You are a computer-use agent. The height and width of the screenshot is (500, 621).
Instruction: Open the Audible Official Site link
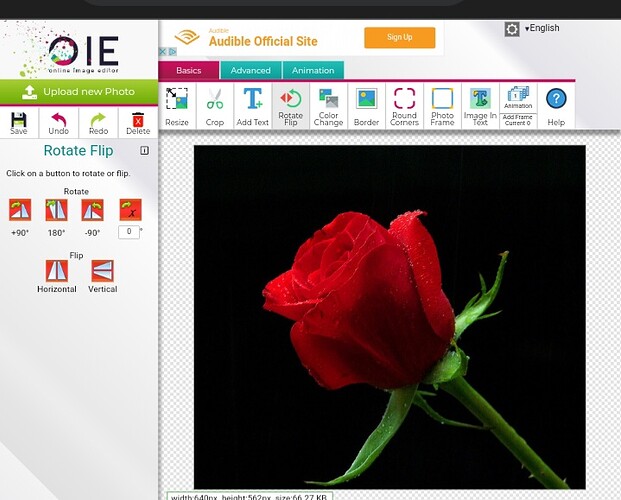263,41
